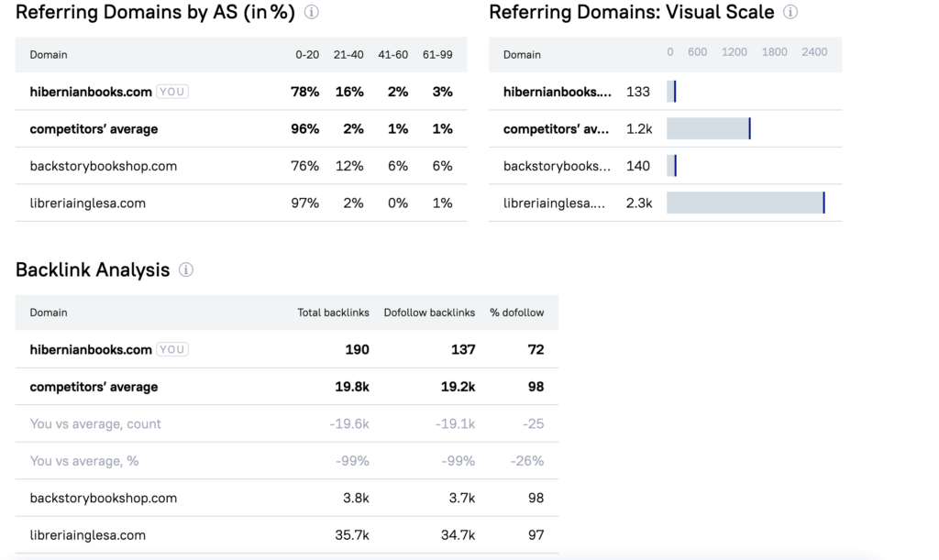The height and width of the screenshot is (560, 939).
Task: Click the YOU badge in Referring Domains table
Action: (x=172, y=92)
